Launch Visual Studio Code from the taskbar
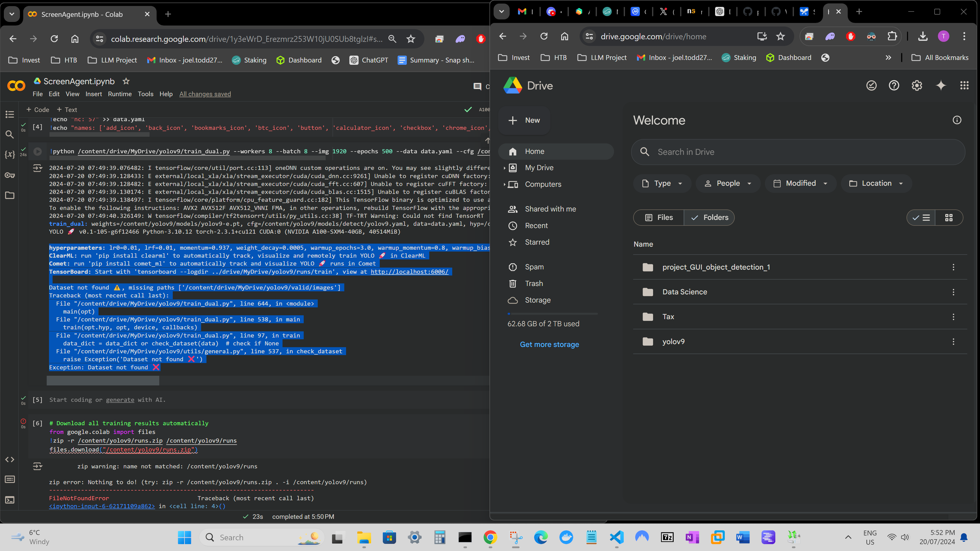The height and width of the screenshot is (551, 980). [x=616, y=537]
